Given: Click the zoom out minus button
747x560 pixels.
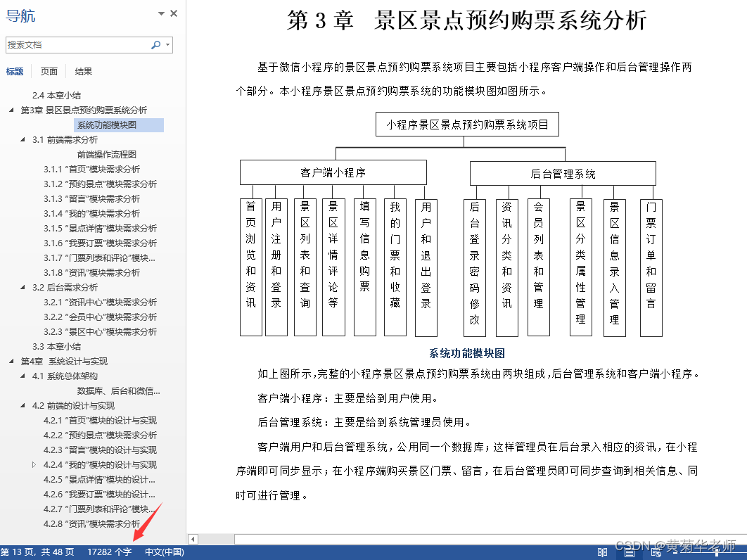Looking at the screenshot, I should pos(675,552).
